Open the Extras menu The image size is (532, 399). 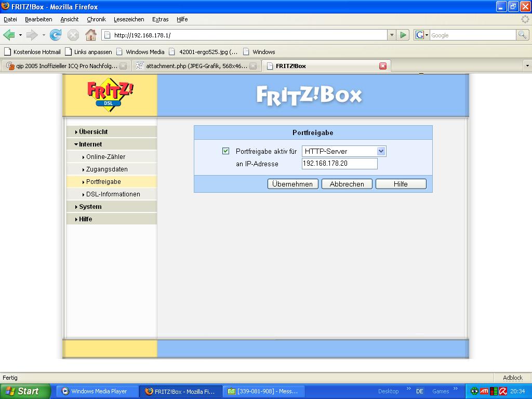coord(160,19)
